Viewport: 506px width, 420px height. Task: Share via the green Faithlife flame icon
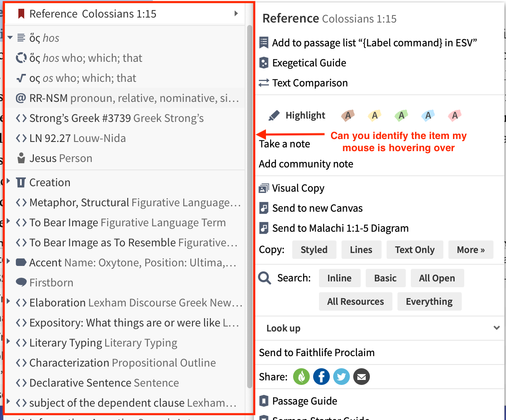(301, 377)
